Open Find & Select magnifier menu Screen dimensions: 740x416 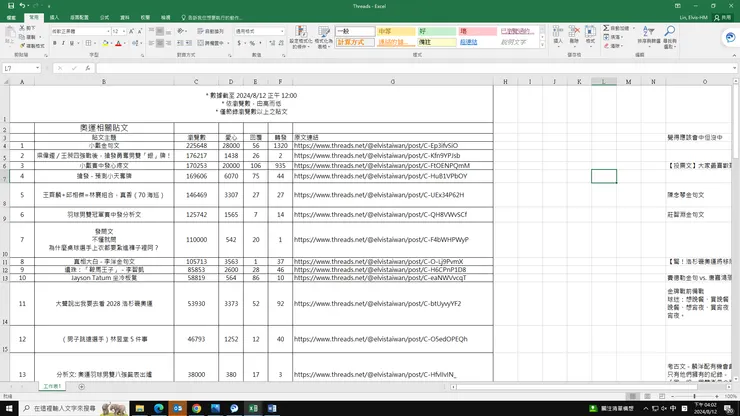click(669, 36)
